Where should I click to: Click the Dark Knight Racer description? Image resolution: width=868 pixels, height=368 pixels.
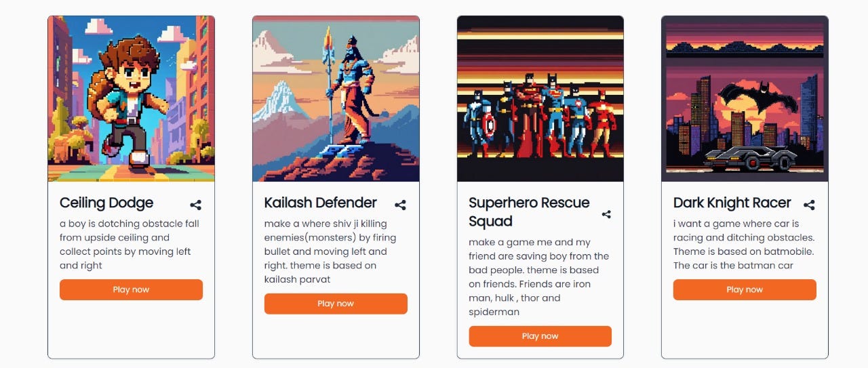pos(744,245)
